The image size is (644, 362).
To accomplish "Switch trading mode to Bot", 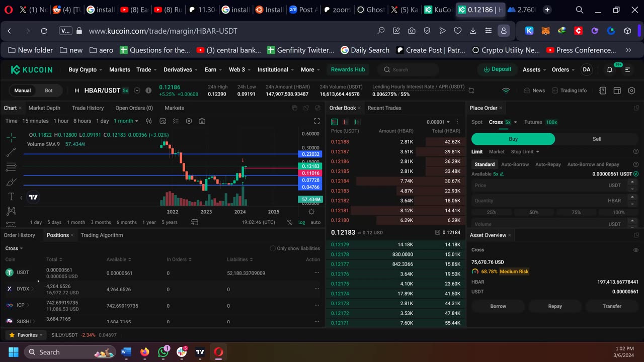I will 49,90.
